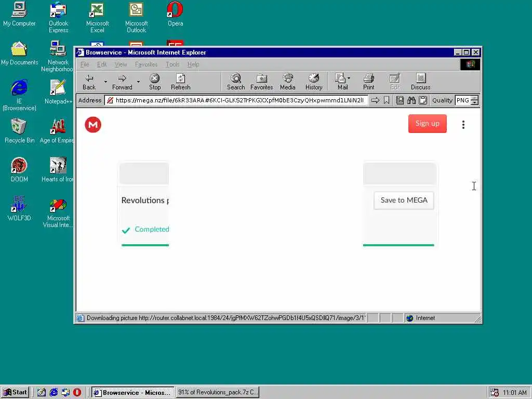Open the three-dot MEGA menu
The width and height of the screenshot is (532, 399).
[463, 125]
